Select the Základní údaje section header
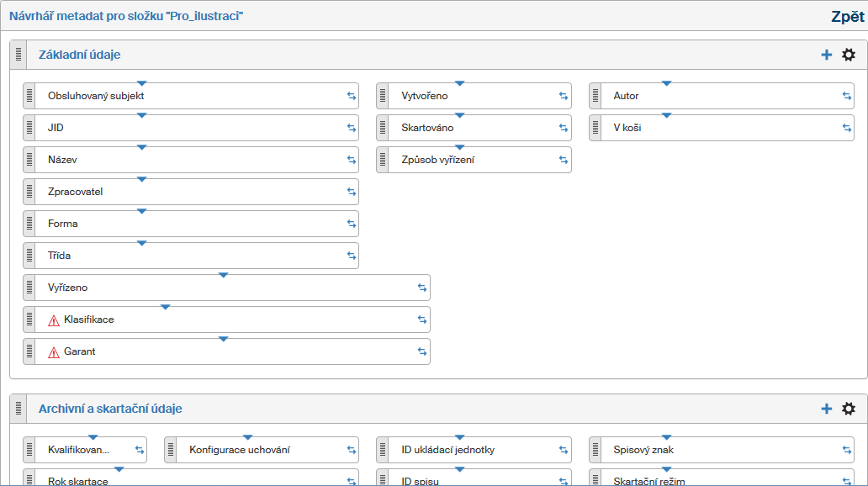Screen dimensions: 868x486 (x=79, y=55)
